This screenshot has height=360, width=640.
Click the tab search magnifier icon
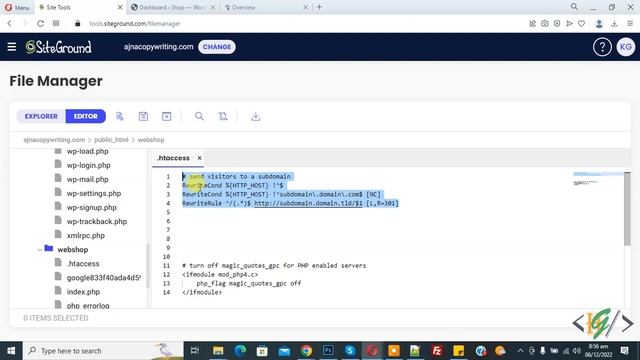(574, 7)
